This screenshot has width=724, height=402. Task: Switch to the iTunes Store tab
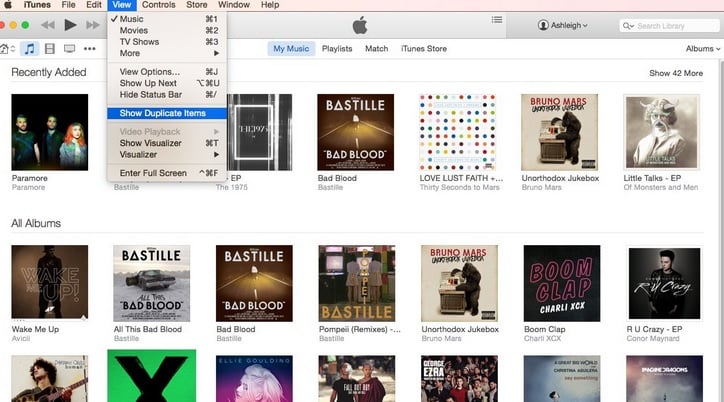(x=424, y=48)
